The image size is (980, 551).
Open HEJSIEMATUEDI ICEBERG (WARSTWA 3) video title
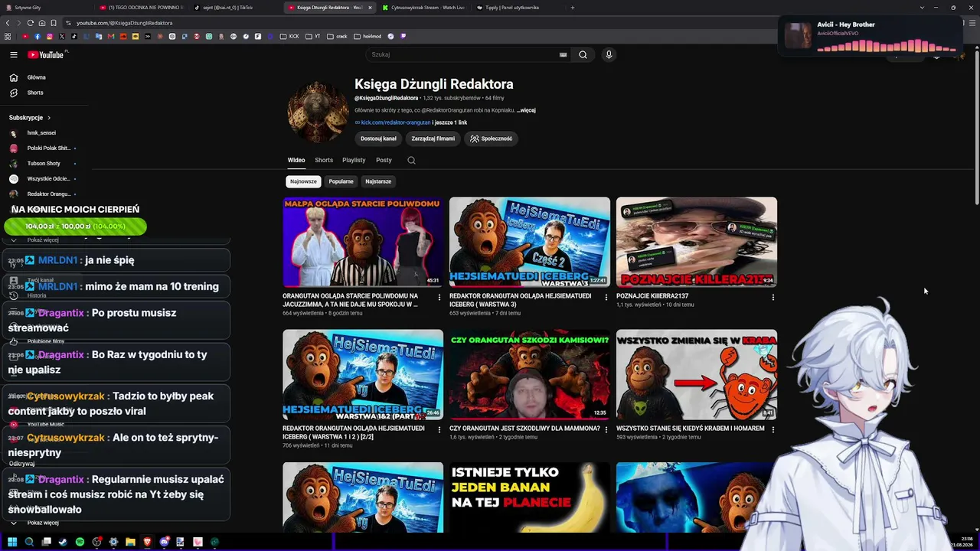coord(520,300)
